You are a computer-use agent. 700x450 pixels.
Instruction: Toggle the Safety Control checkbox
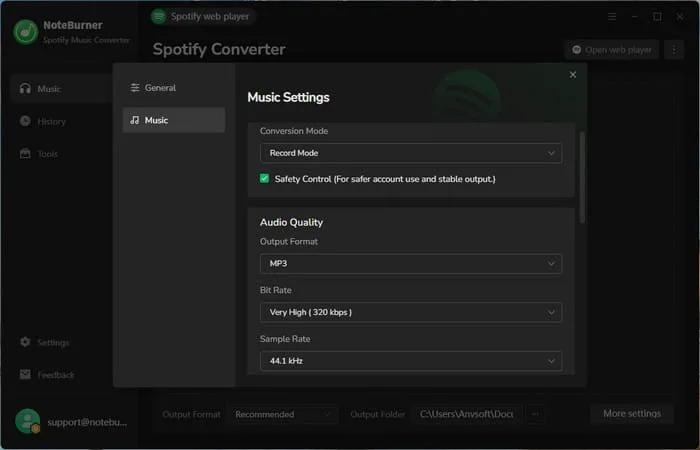[x=264, y=179]
